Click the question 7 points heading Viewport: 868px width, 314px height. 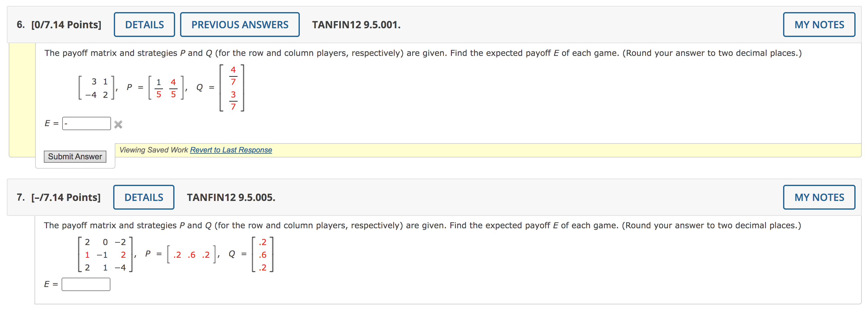60,197
